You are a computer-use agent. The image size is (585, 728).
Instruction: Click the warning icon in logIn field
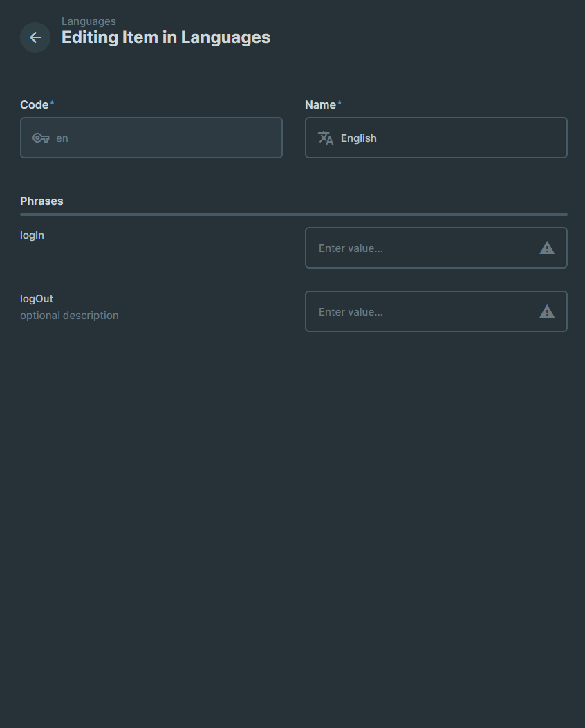pos(547,248)
